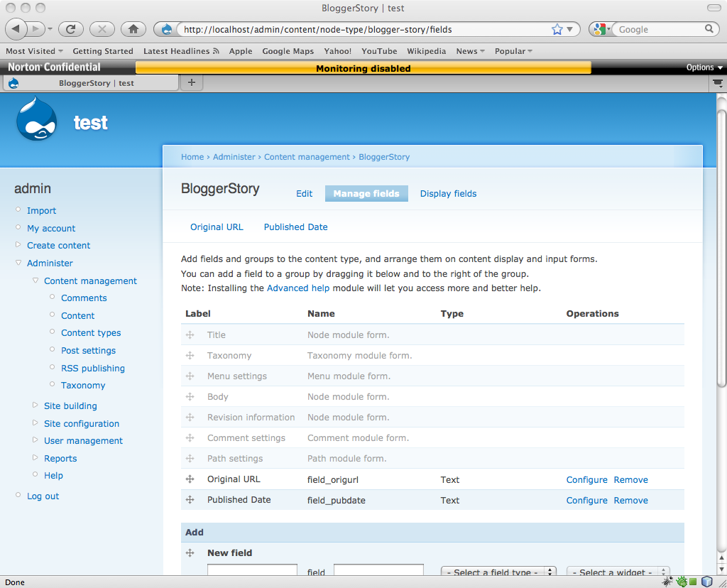Image resolution: width=727 pixels, height=588 pixels.
Task: Open the Select a widget dropdown
Action: pos(618,572)
